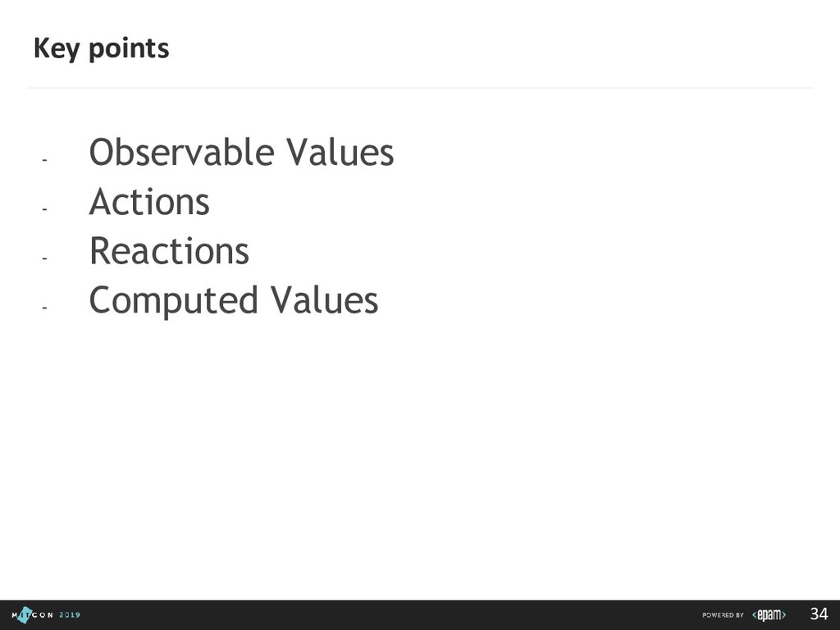Click the word "Values" in Observable Values
840x630 pixels.
coord(340,153)
